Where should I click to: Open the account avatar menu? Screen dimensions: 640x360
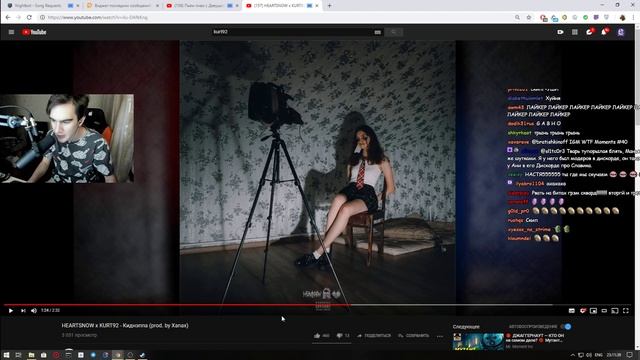click(621, 32)
